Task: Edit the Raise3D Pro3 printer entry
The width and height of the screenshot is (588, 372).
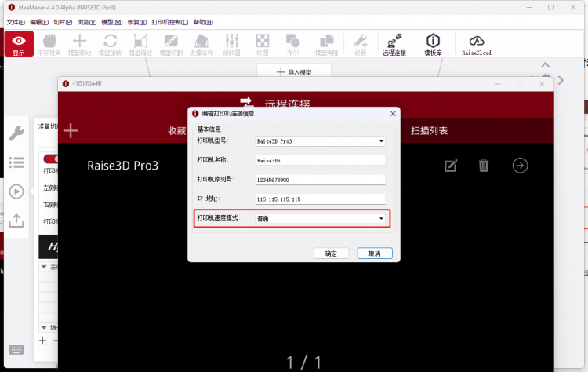Action: (x=451, y=166)
